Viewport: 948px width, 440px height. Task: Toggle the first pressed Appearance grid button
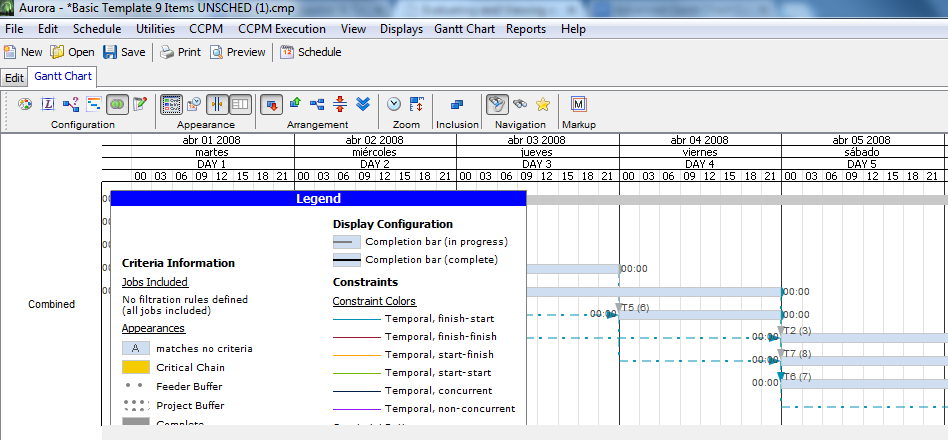click(x=171, y=104)
